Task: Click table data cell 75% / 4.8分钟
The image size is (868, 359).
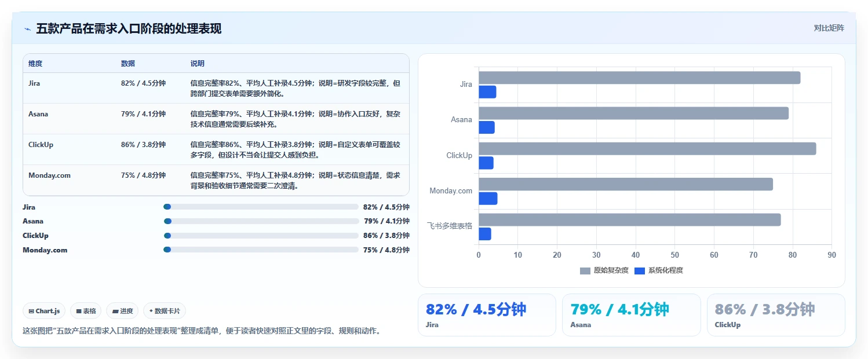Action: [x=143, y=175]
